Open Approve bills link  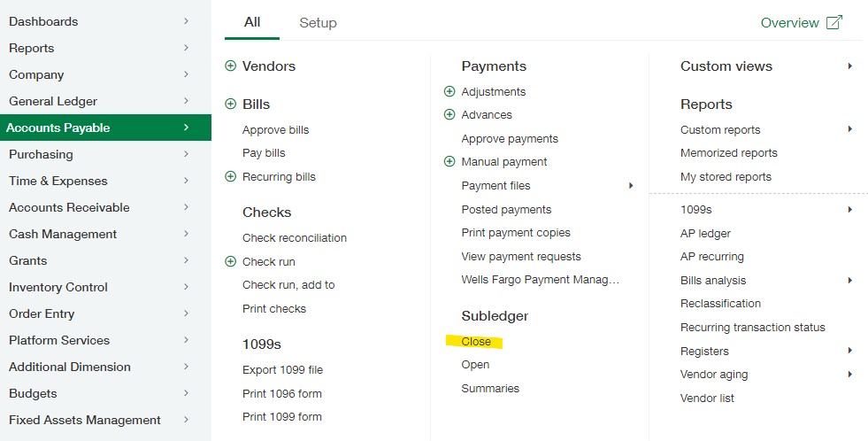click(x=276, y=129)
